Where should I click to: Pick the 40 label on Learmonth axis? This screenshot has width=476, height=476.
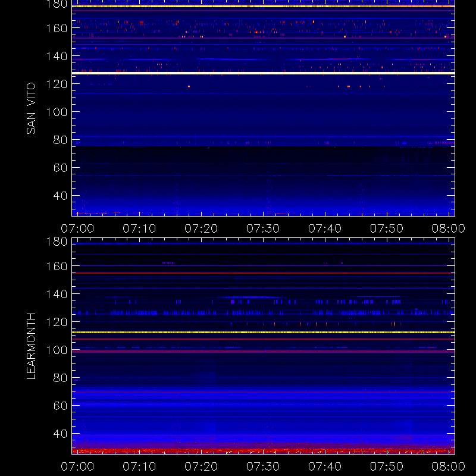(60, 434)
